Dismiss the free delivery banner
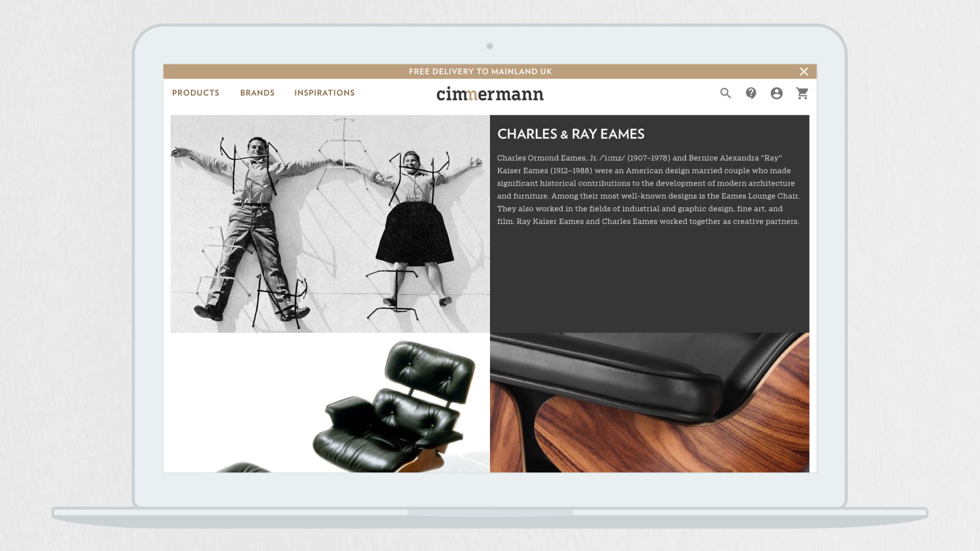 804,72
